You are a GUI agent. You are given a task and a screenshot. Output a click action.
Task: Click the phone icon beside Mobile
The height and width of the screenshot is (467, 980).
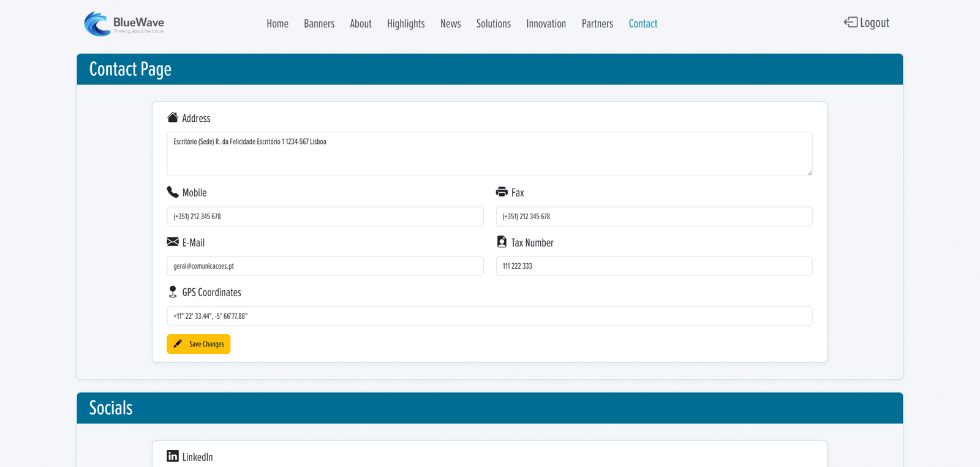[x=173, y=192]
